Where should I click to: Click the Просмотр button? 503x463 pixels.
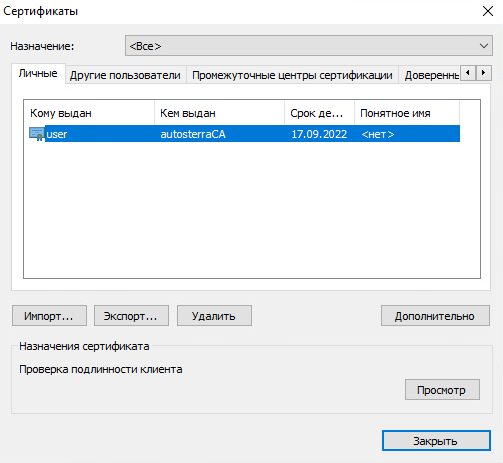[x=442, y=389]
